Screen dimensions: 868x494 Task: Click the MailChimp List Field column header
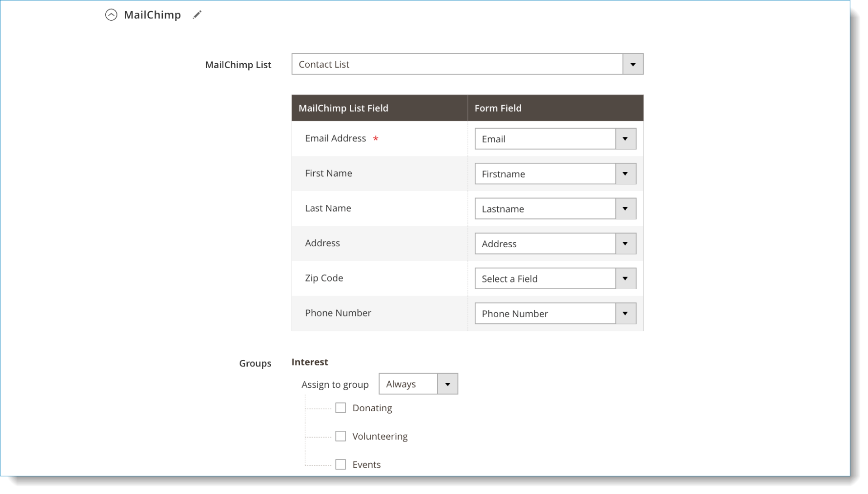(379, 108)
